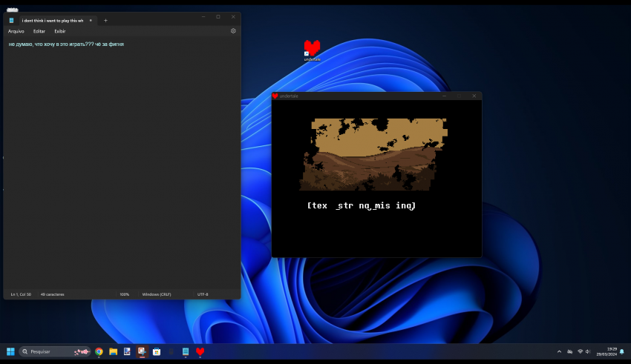Select the undertale desktop shortcut

click(x=312, y=50)
